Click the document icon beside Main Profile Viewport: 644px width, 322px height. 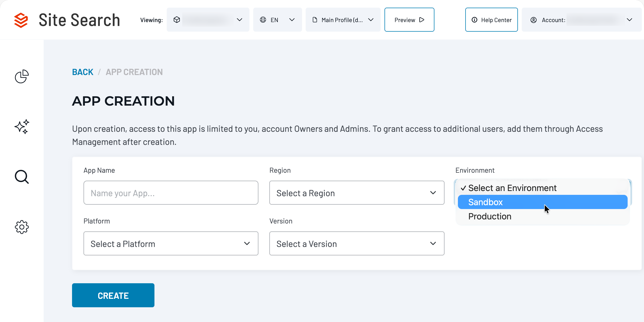tap(315, 20)
